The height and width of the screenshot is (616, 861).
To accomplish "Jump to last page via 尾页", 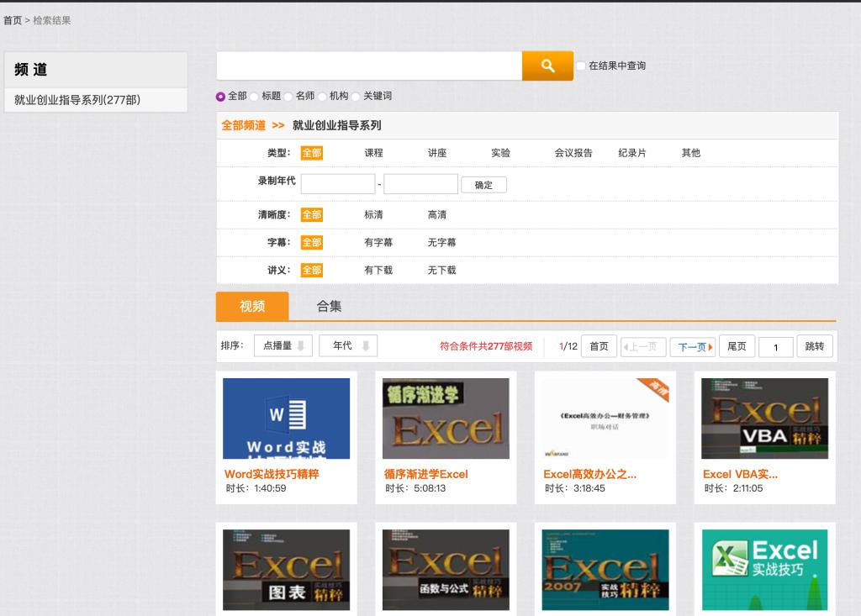I will click(x=737, y=346).
